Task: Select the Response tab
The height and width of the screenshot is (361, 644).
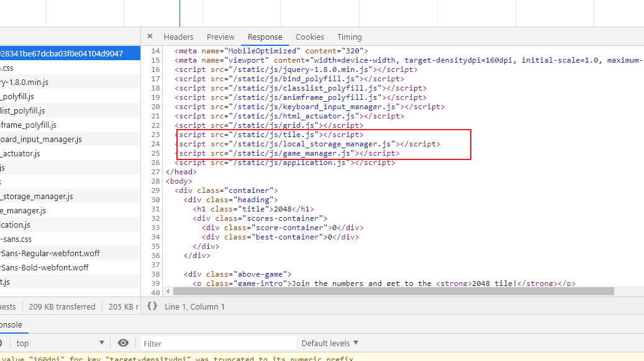Action: pyautogui.click(x=265, y=37)
